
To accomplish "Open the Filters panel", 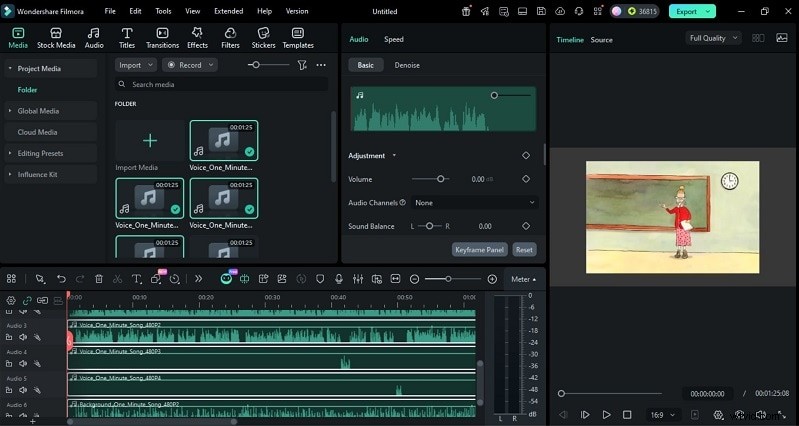I will click(x=230, y=38).
